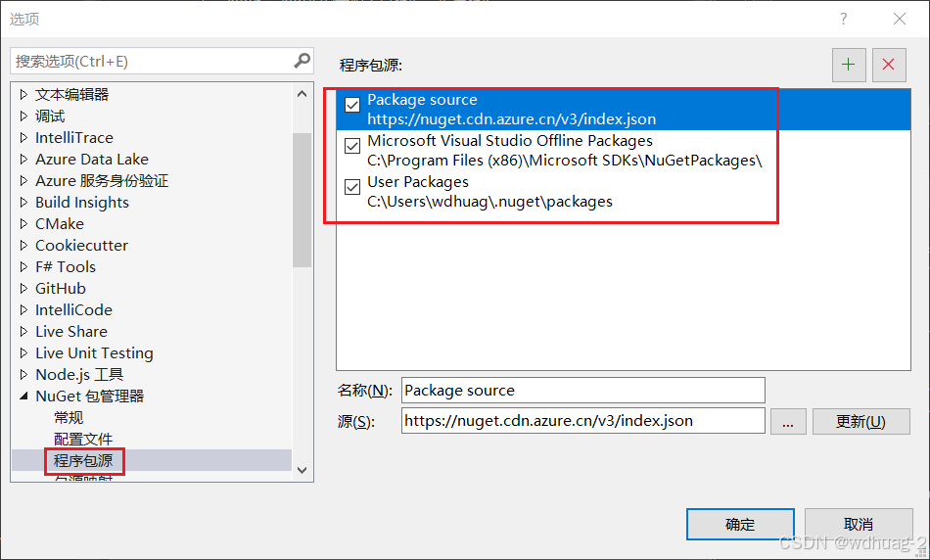Browse for source path with ellipsis button
930x560 pixels.
click(x=788, y=422)
